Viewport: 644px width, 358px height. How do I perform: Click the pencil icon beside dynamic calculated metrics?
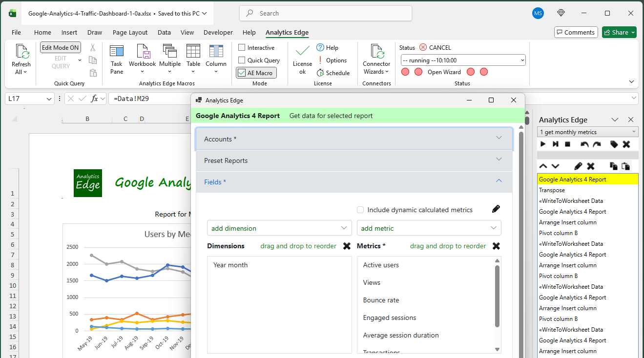(496, 209)
